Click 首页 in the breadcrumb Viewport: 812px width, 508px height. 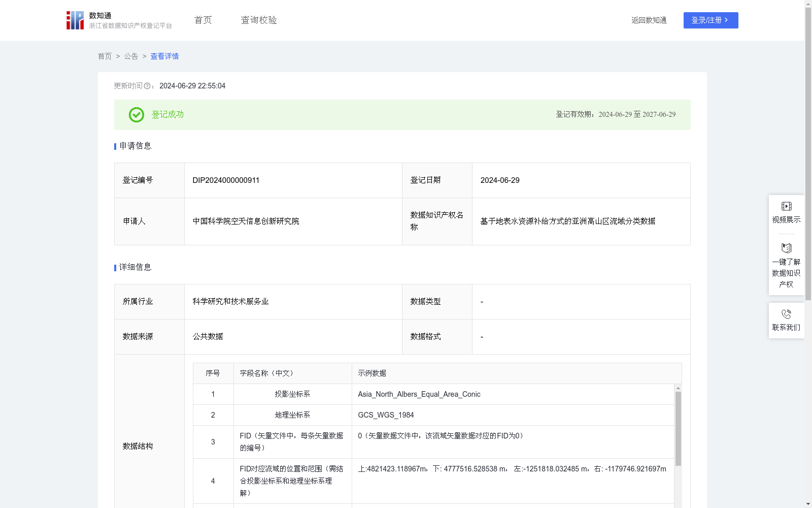point(105,56)
